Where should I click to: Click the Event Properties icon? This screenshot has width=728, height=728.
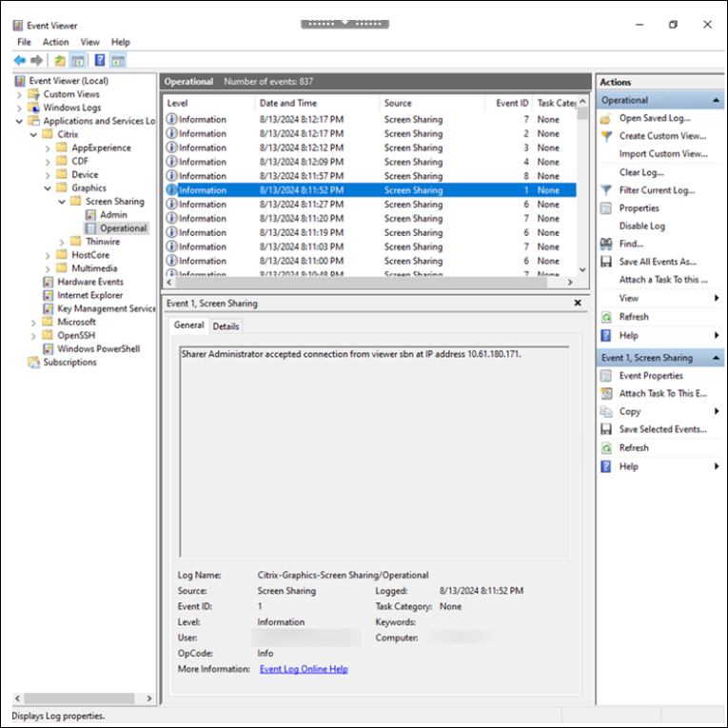click(606, 376)
